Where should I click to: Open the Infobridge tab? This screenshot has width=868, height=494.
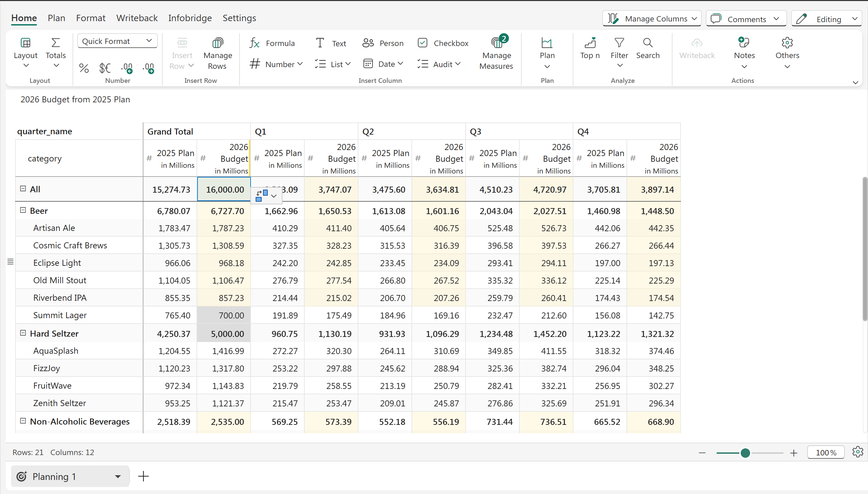pyautogui.click(x=190, y=18)
